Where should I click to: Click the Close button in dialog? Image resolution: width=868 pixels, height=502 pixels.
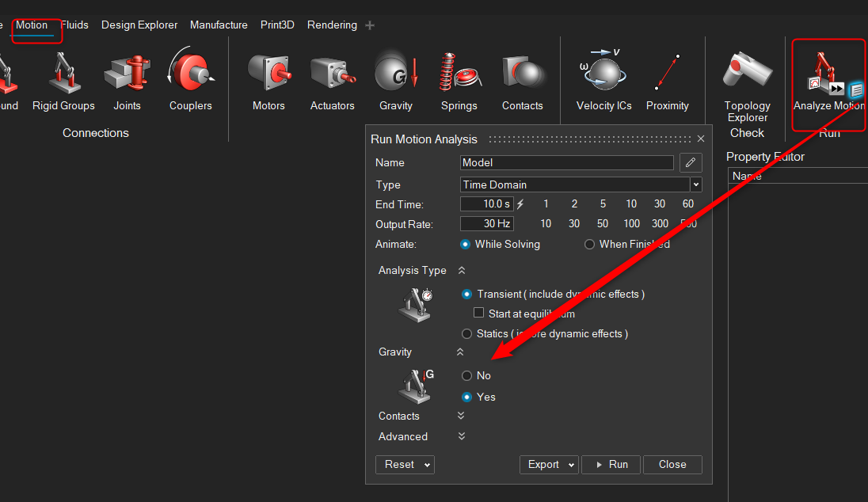point(672,464)
